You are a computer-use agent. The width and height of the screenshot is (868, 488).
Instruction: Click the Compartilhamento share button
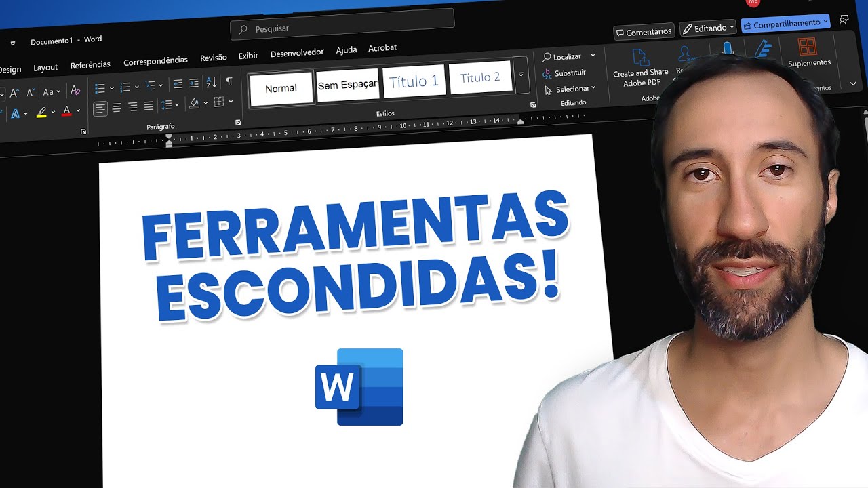tap(785, 24)
